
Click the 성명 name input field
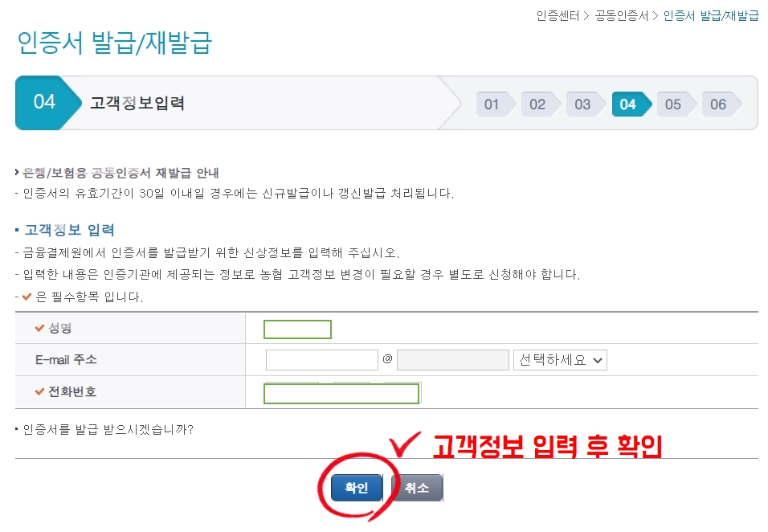coord(297,329)
